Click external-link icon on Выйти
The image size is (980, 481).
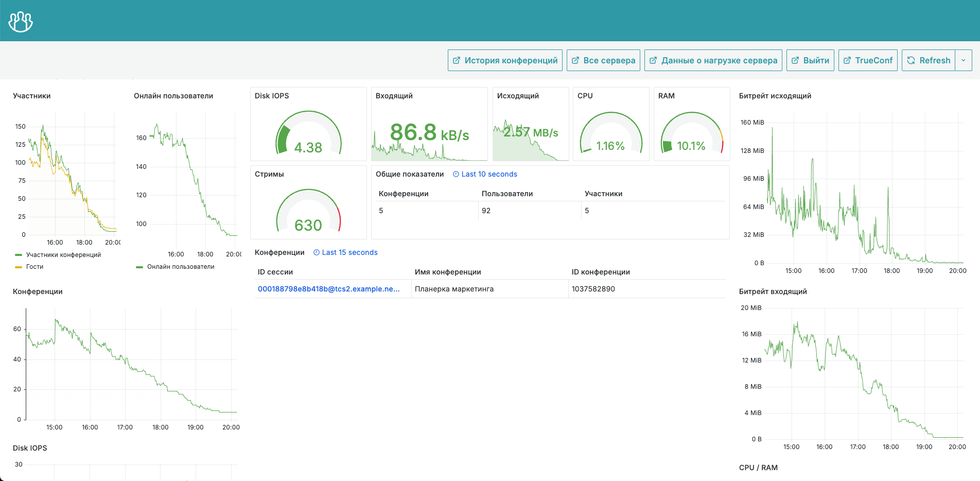(795, 60)
